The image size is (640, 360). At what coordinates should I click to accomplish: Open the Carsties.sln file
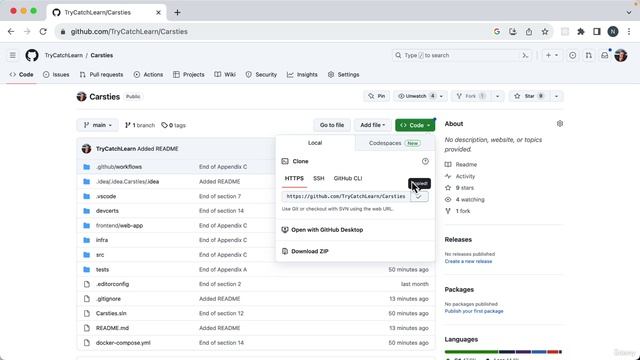111,313
